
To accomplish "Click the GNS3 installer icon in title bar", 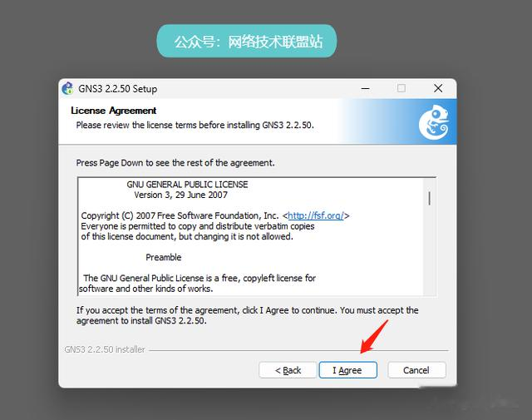I will point(67,89).
